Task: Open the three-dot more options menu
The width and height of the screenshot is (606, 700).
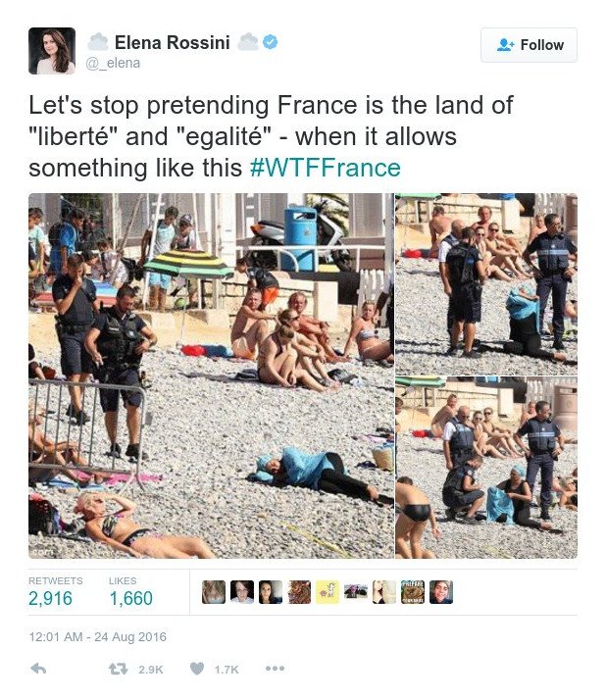Action: click(x=275, y=669)
